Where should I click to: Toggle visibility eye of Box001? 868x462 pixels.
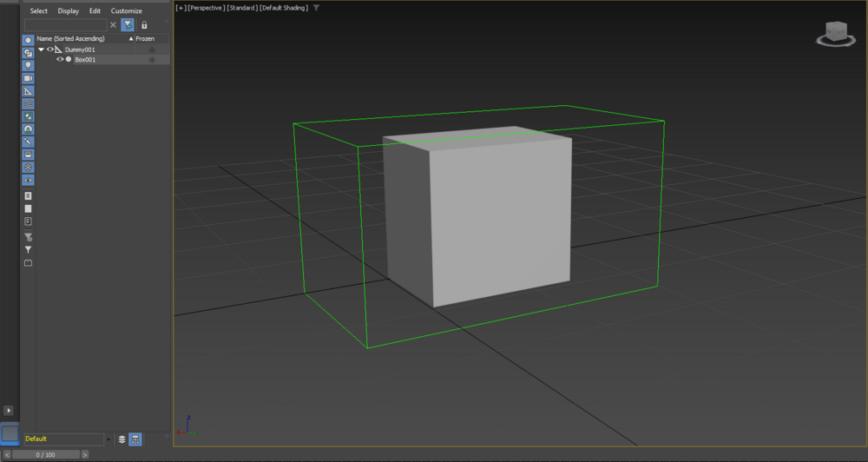pos(60,60)
